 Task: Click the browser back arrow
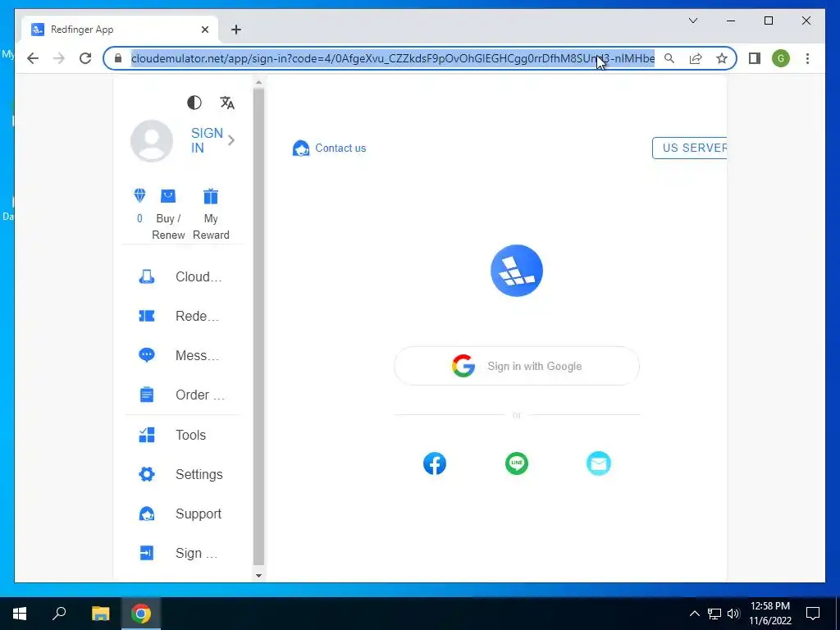tap(33, 58)
